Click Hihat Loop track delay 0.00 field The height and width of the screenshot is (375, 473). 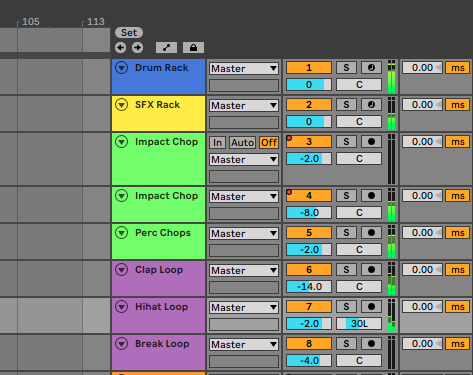[x=422, y=307]
